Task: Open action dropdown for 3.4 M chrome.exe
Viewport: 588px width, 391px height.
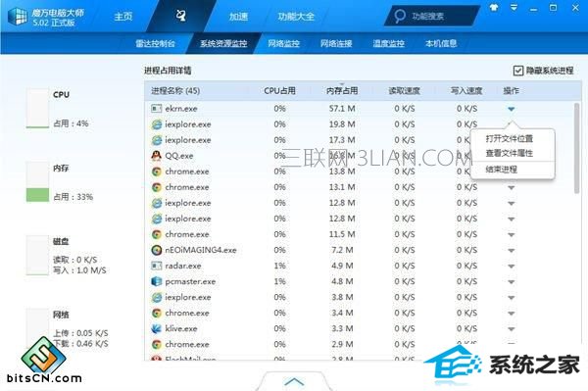Action: (x=511, y=314)
